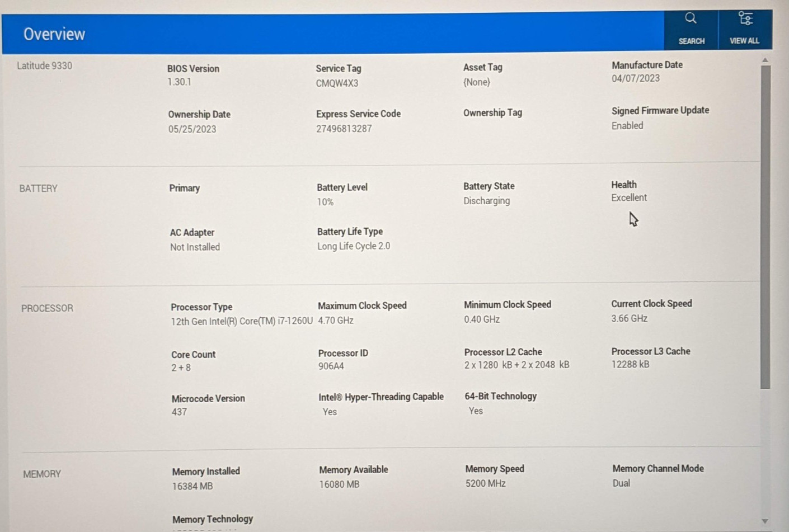
Task: Click the Processor Type i7-1260U value
Action: [242, 321]
